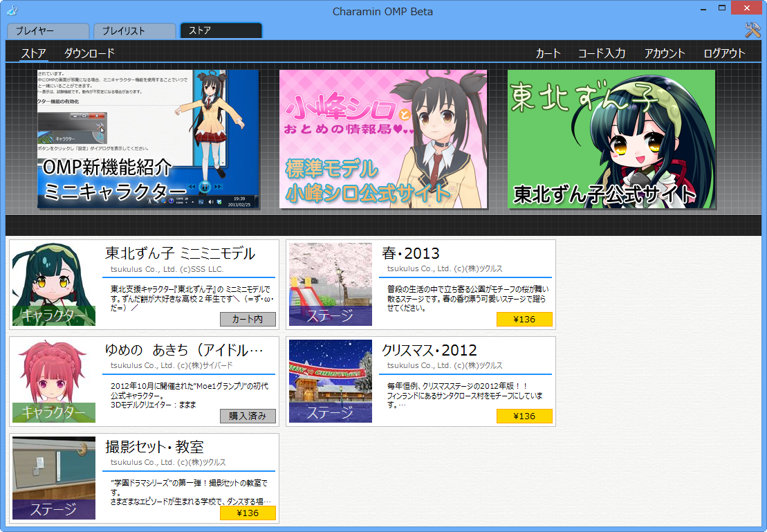Click ログアウト to sign out
The image size is (767, 532).
[x=724, y=53]
